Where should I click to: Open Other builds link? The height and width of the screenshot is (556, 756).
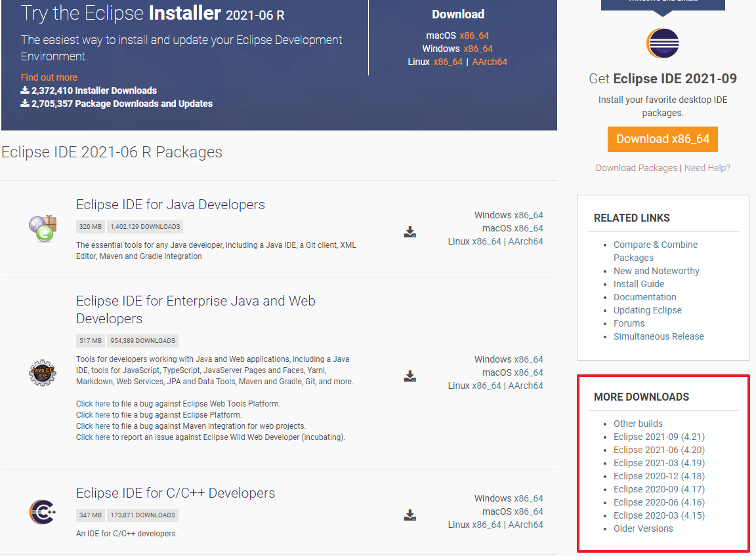[638, 424]
